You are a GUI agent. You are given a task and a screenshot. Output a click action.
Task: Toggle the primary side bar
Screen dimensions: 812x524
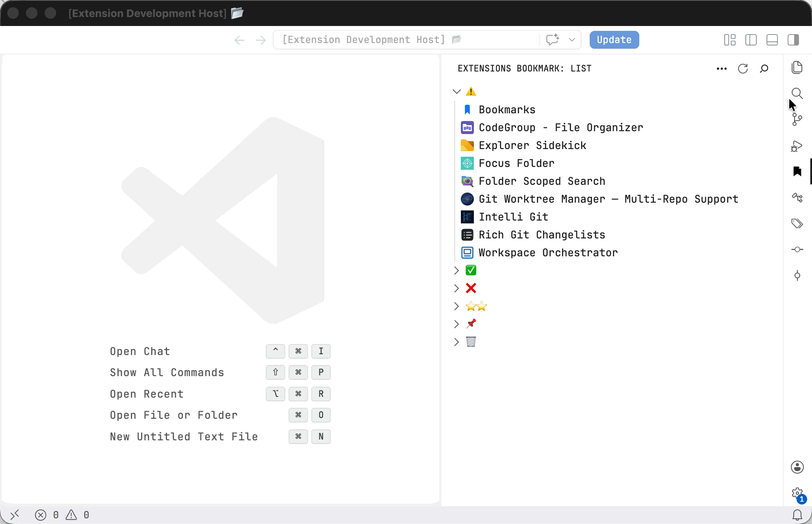(751, 40)
